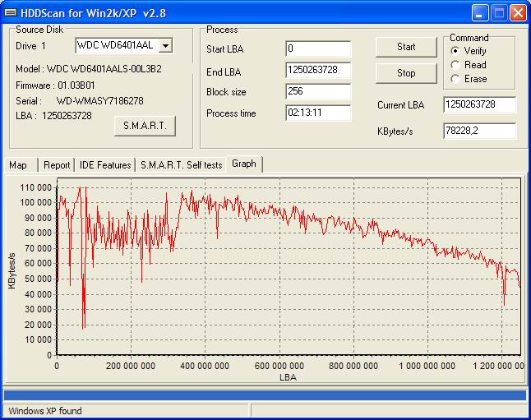
Task: Click the LBA 1250263728 text in Source Disk
Action: click(53, 116)
